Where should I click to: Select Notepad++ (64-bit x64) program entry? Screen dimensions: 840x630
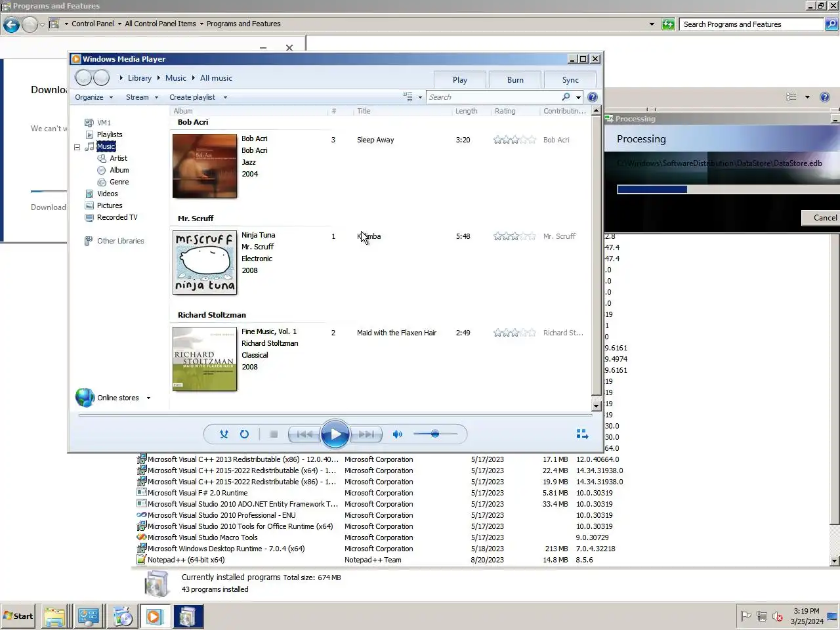point(186,560)
